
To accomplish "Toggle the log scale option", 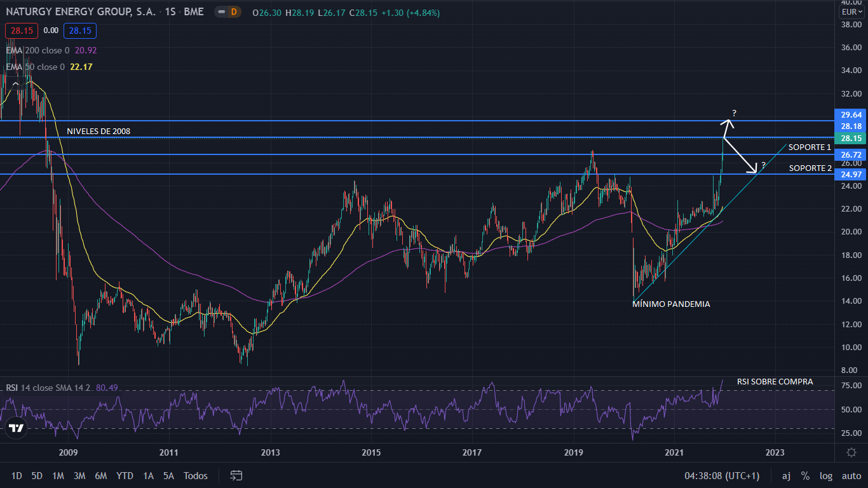I will pos(826,475).
